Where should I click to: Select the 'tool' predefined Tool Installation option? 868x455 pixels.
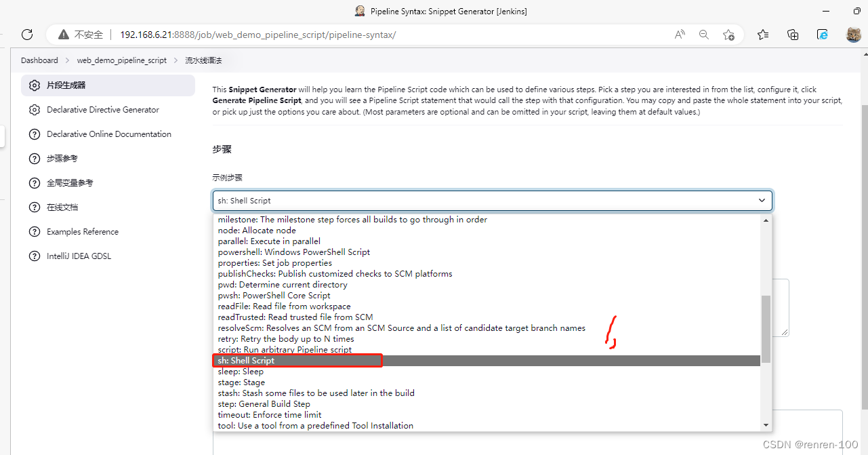[487, 426]
